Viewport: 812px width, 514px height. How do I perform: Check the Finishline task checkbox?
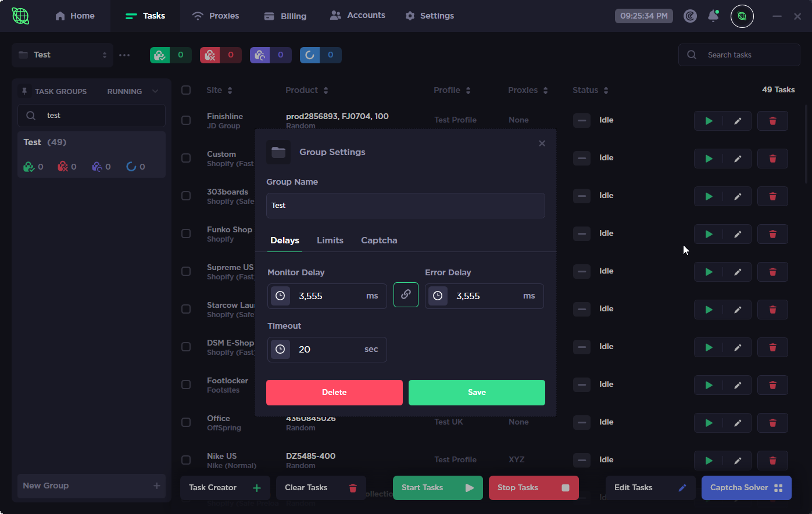[x=186, y=120]
